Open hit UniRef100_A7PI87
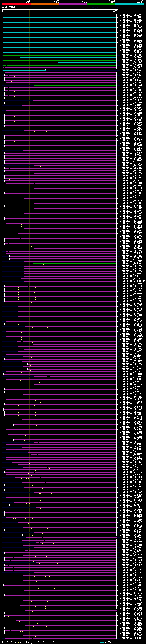Image resolution: width=146 pixels, height=644 pixels. (131, 17)
